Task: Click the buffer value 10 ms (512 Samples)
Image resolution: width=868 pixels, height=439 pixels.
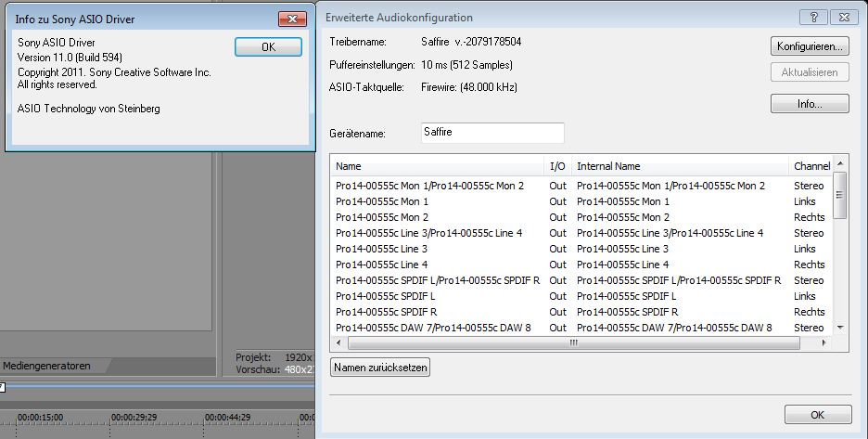Action: click(466, 65)
